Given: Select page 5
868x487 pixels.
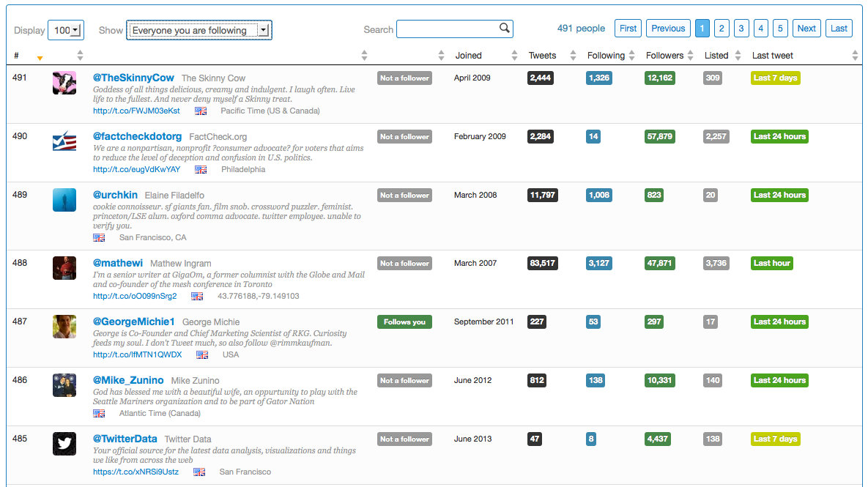Looking at the screenshot, I should pyautogui.click(x=780, y=29).
